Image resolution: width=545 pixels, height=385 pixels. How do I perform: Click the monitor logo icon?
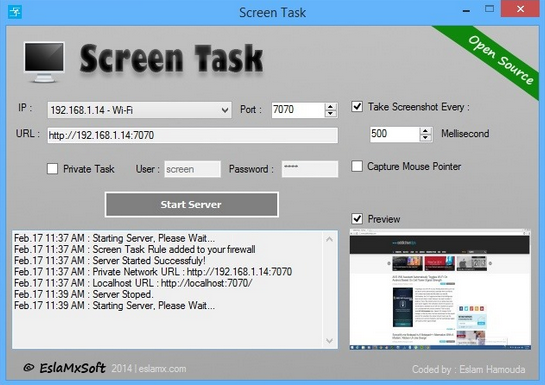pos(44,63)
